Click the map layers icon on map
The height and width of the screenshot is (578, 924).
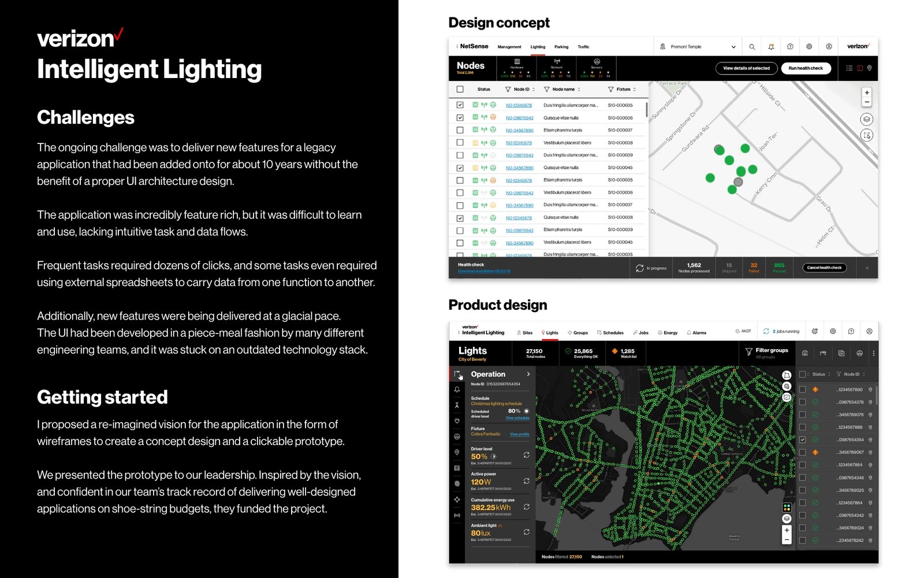[866, 119]
